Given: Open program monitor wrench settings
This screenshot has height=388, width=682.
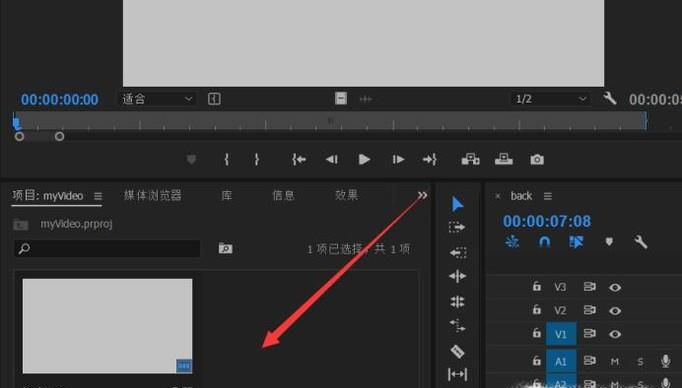Looking at the screenshot, I should pyautogui.click(x=609, y=98).
